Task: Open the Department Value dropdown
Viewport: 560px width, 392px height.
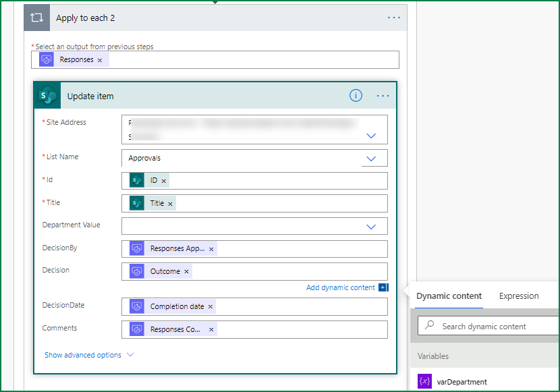Action: point(371,227)
